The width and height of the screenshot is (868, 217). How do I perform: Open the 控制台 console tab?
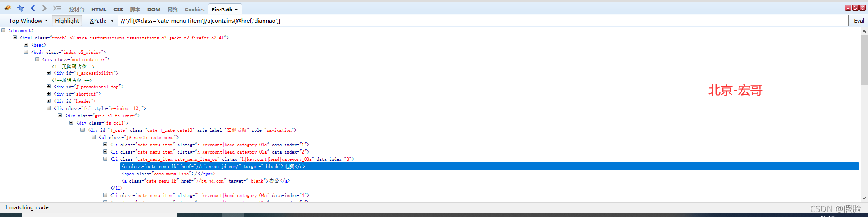click(76, 9)
